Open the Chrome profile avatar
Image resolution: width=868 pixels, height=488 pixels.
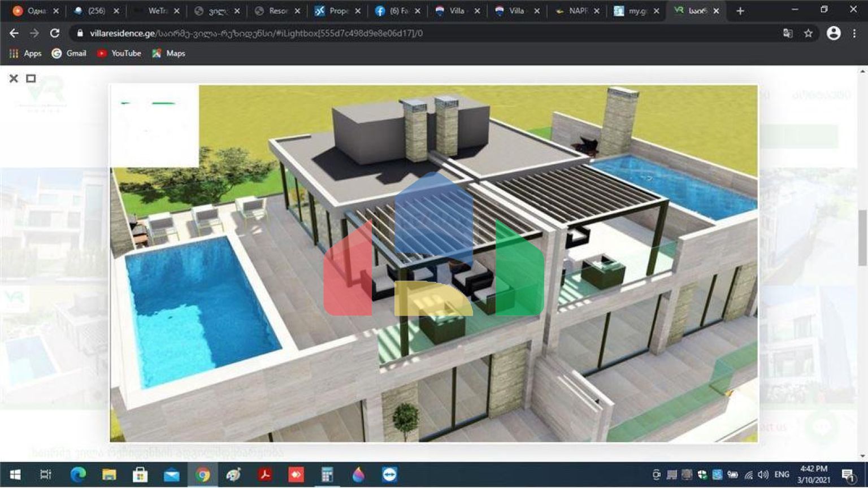[833, 33]
